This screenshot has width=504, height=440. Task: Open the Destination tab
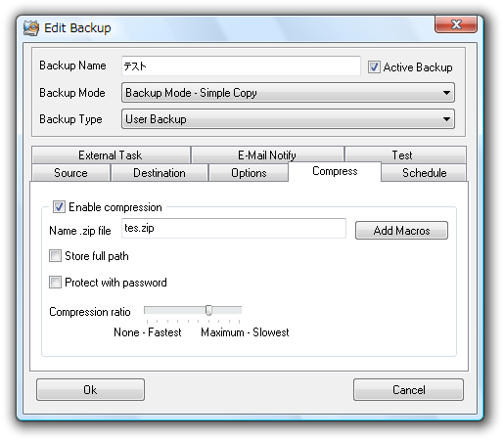pos(160,173)
